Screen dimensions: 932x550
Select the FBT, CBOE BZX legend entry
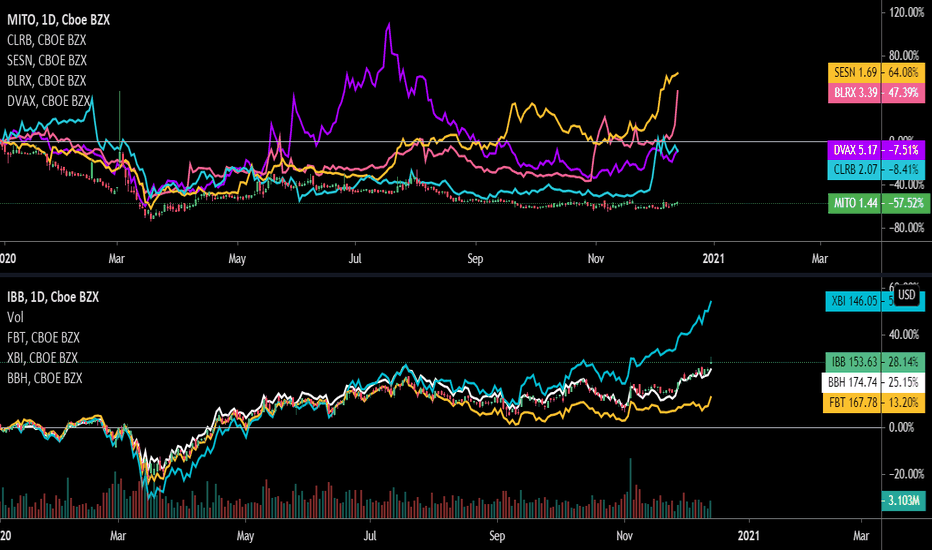[x=43, y=337]
